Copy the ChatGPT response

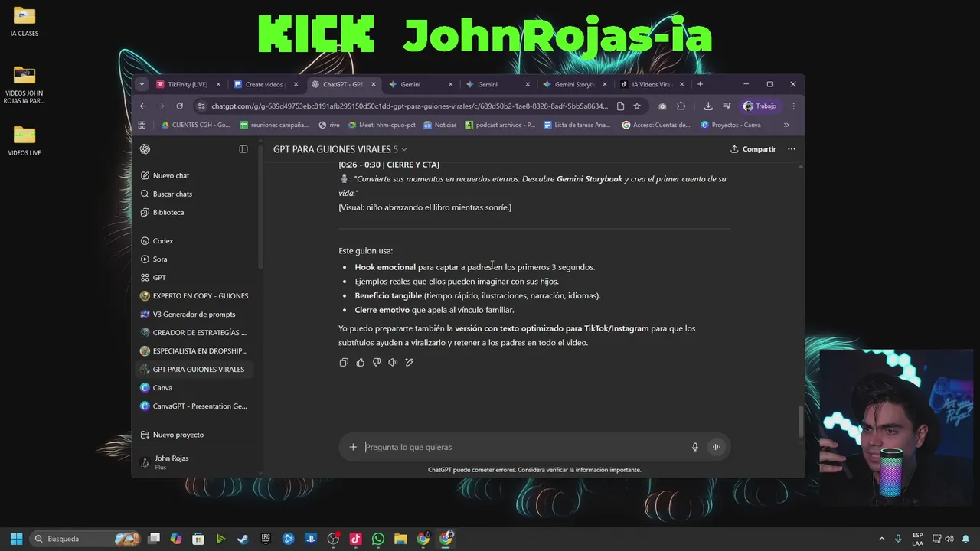pos(344,362)
